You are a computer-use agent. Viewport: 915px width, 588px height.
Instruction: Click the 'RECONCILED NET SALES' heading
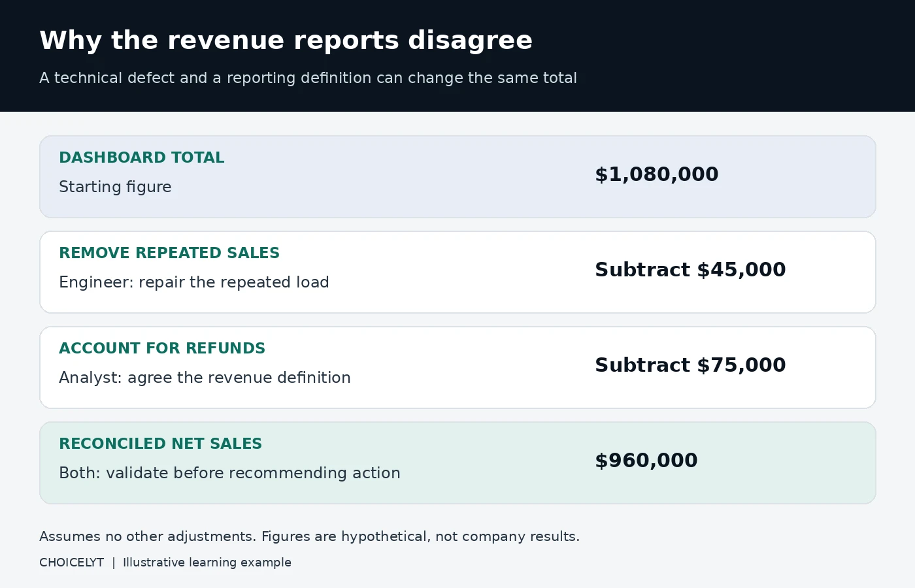(x=160, y=444)
